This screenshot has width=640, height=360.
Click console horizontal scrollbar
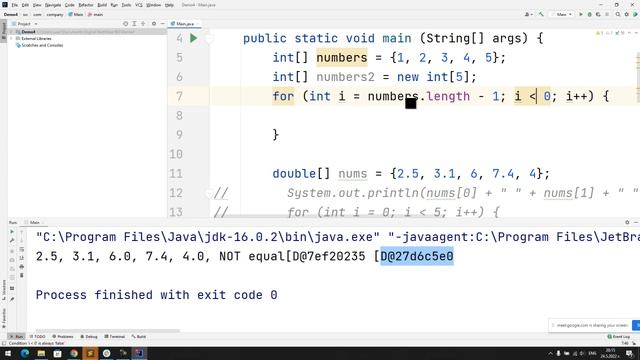107,331
